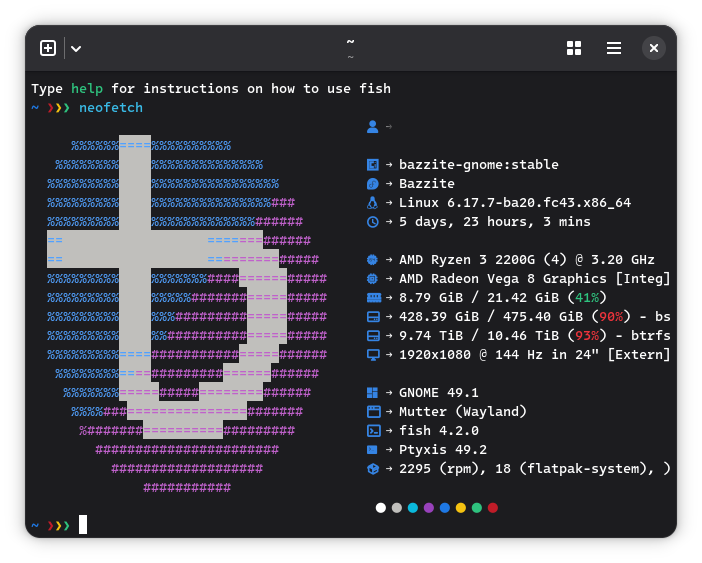Click the gray color dot
Screen dimensions: 702x563
pos(397,508)
